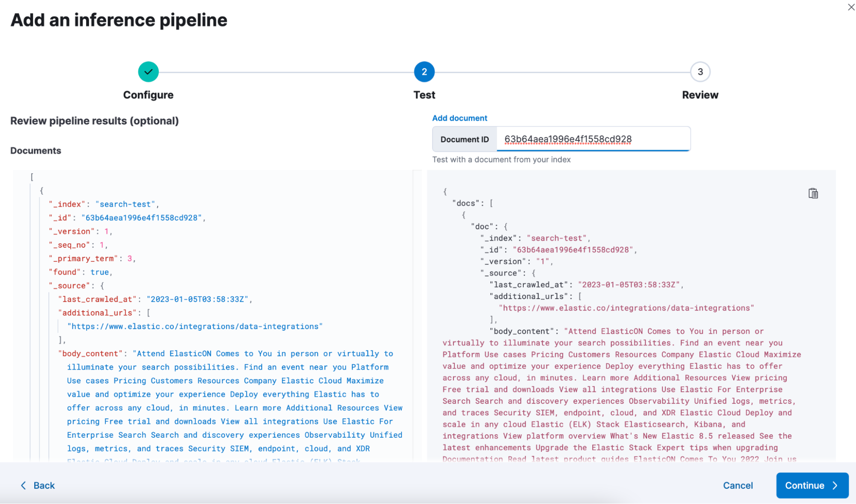
Task: Click "body_content" key in Documents editor
Action: (90, 354)
